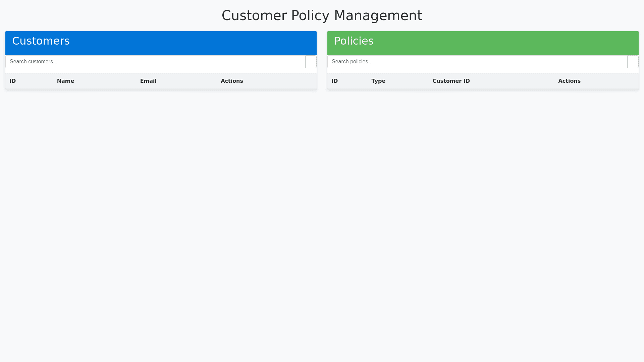Image resolution: width=644 pixels, height=362 pixels.
Task: Click the ID column header in Customers table
Action: coord(13,81)
